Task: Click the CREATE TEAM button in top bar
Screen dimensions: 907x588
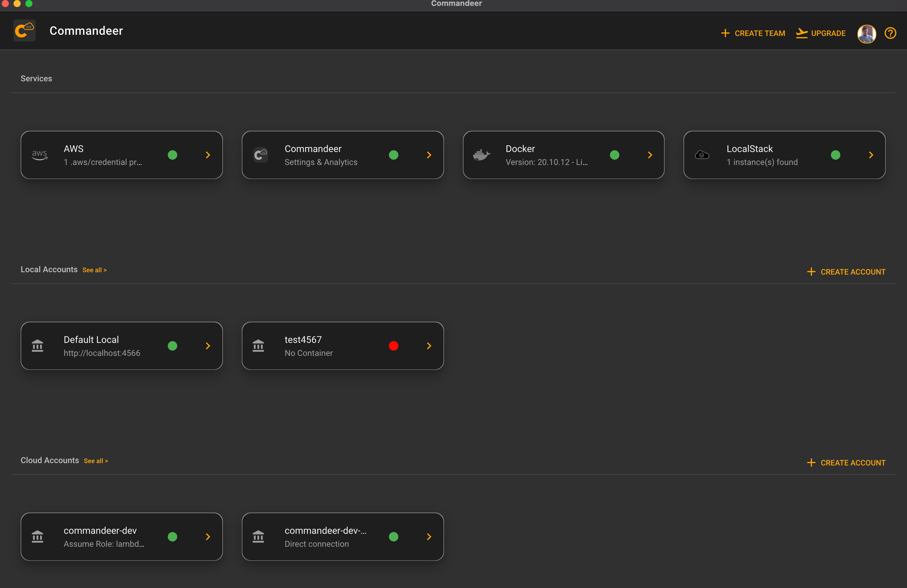Action: point(753,33)
